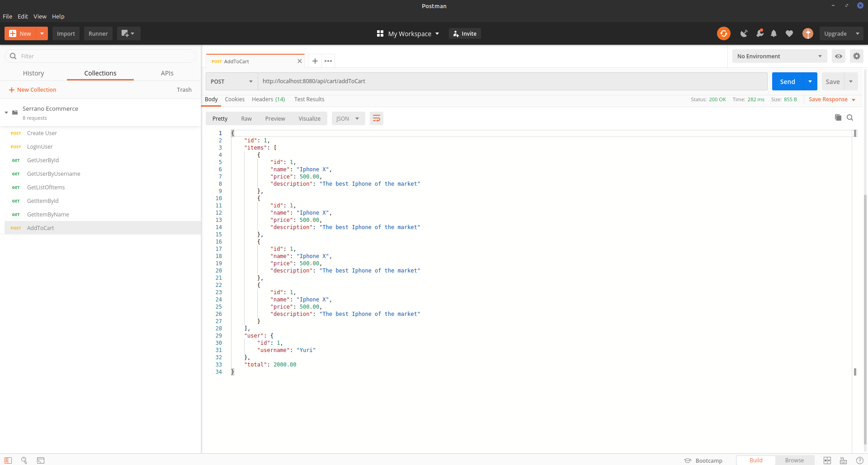Image resolution: width=868 pixels, height=465 pixels.
Task: Open the Postman console icon
Action: tap(41, 460)
